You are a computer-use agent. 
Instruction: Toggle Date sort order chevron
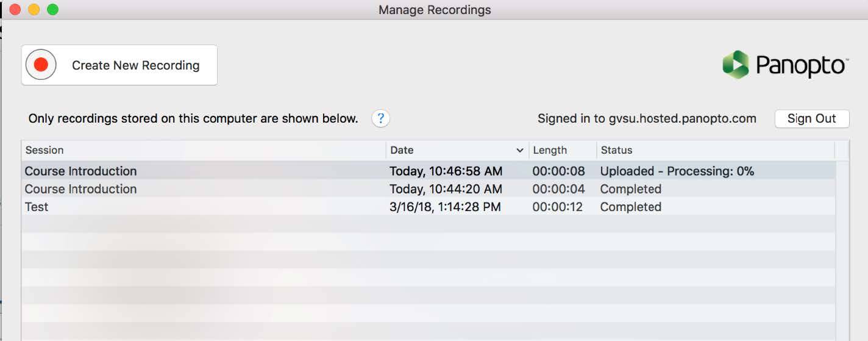point(520,150)
